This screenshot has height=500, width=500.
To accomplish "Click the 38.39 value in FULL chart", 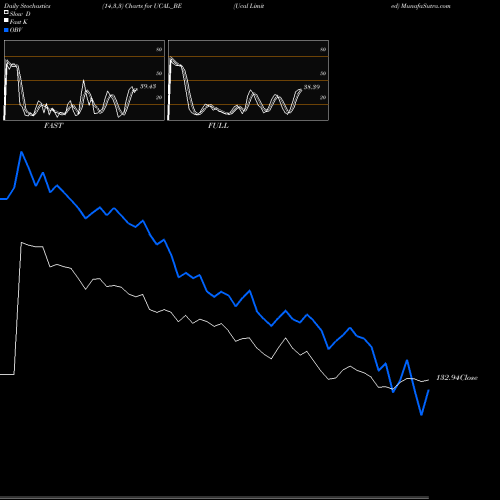I will click(x=312, y=87).
